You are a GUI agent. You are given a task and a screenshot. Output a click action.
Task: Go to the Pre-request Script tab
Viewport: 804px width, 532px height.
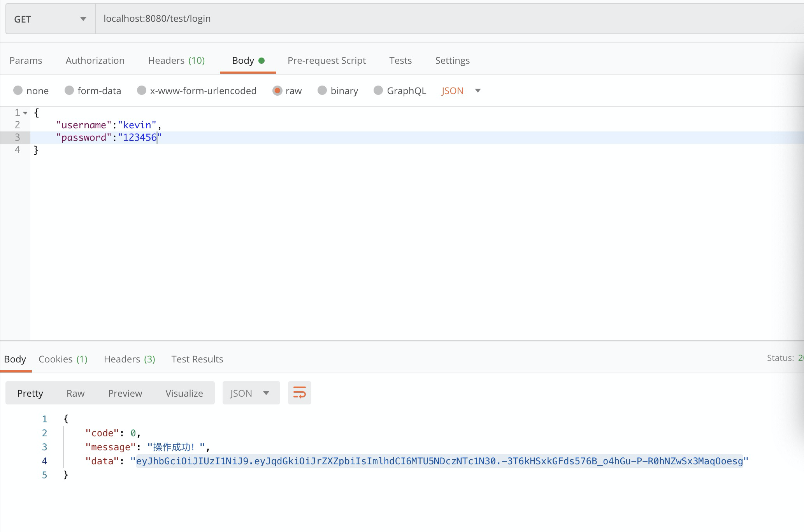point(327,61)
